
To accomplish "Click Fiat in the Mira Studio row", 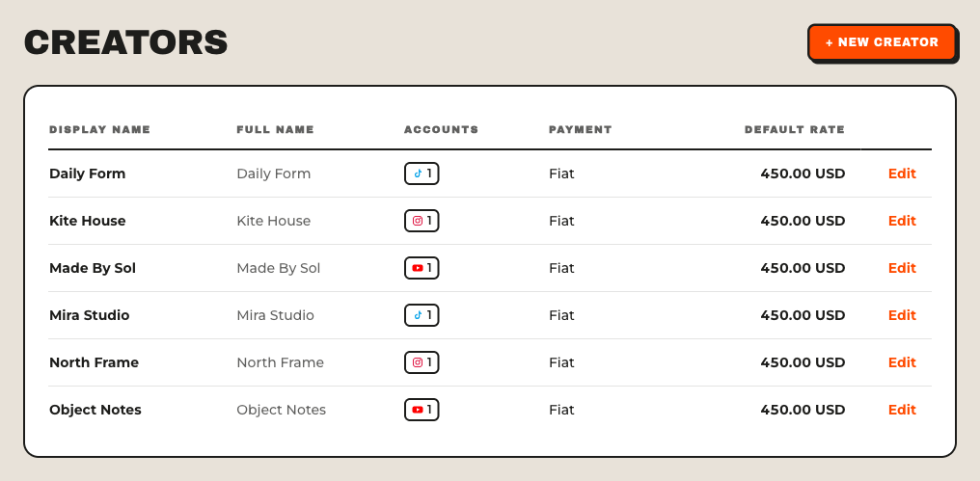I will click(561, 315).
